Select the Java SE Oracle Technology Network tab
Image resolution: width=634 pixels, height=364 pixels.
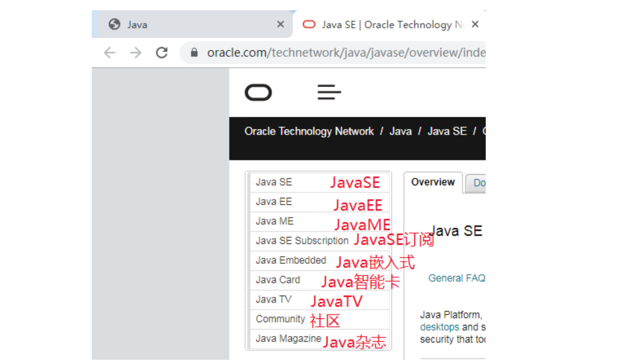(389, 25)
